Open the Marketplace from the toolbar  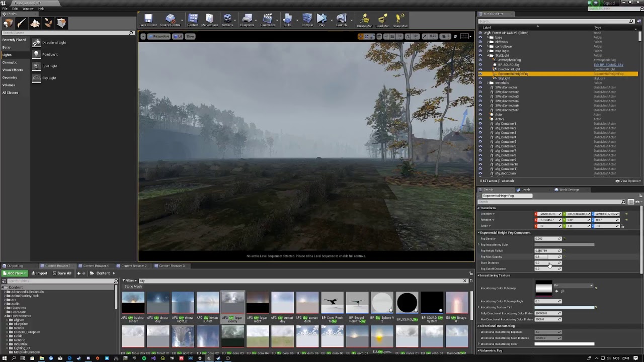[210, 20]
